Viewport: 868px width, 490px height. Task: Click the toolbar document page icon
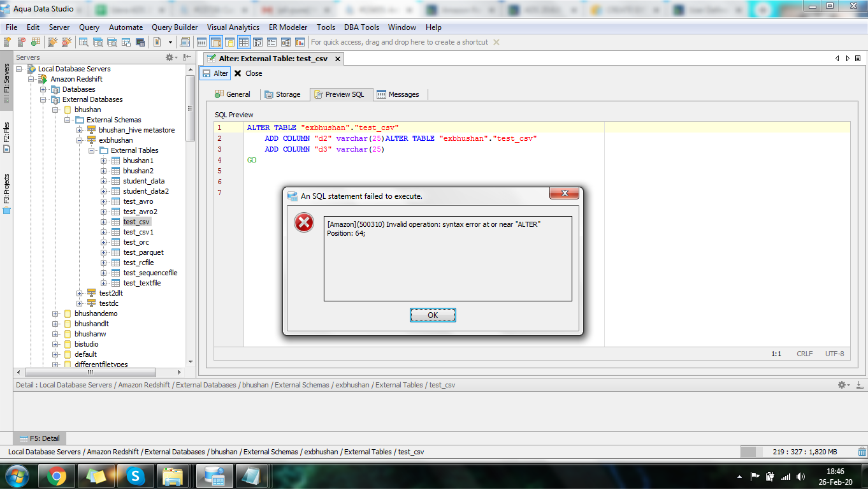[157, 42]
